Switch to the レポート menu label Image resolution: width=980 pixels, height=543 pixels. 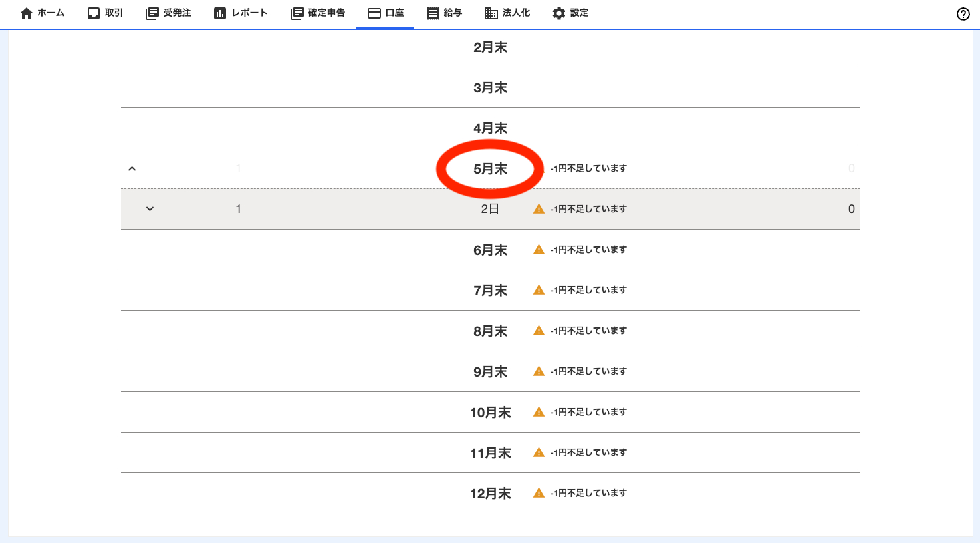click(249, 13)
